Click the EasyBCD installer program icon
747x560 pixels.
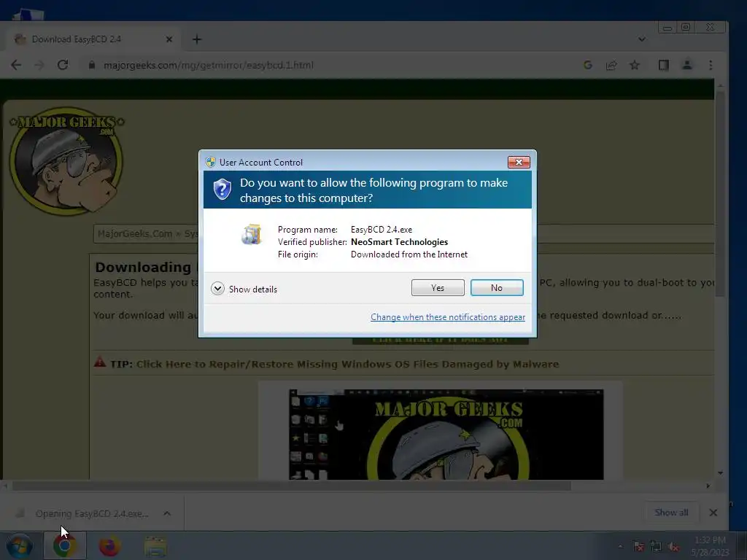tap(252, 235)
